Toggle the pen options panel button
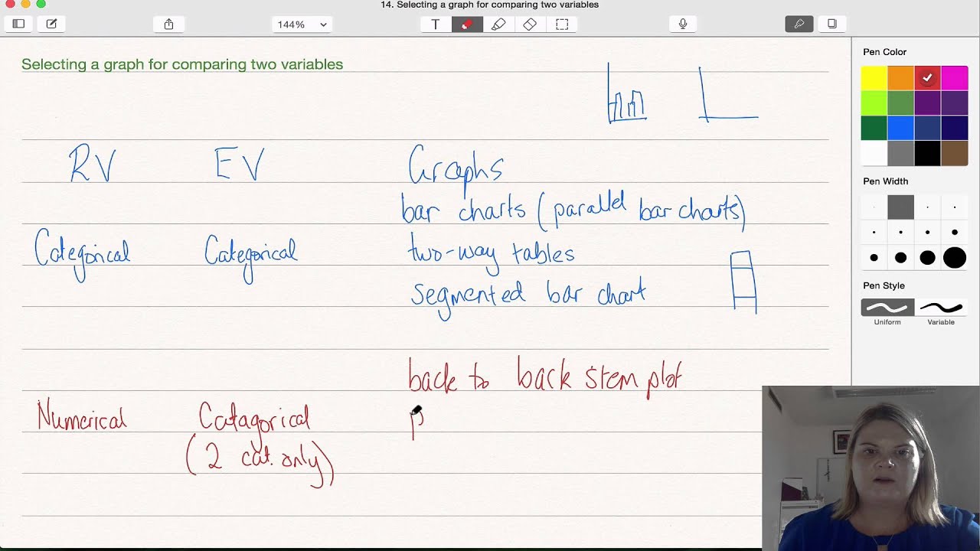This screenshot has width=980, height=551. [799, 24]
